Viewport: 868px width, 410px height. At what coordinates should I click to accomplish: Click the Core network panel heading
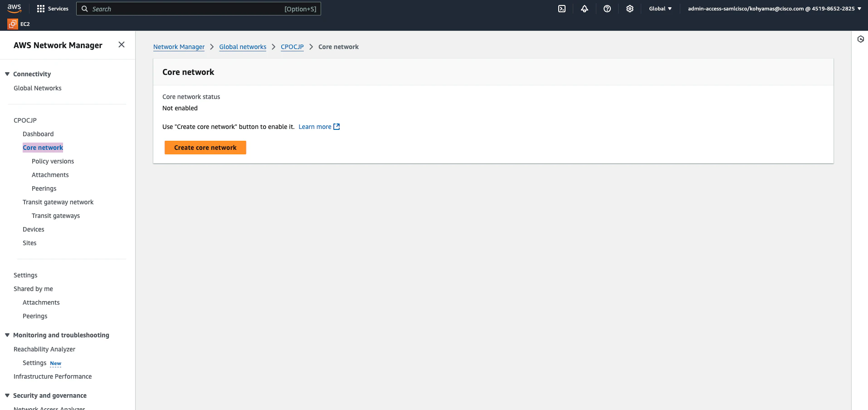[x=188, y=72]
